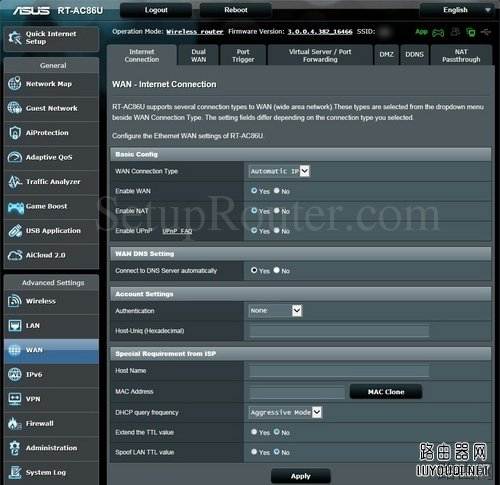Select Yes for Extend the TTL value
The image size is (500, 485).
(254, 432)
